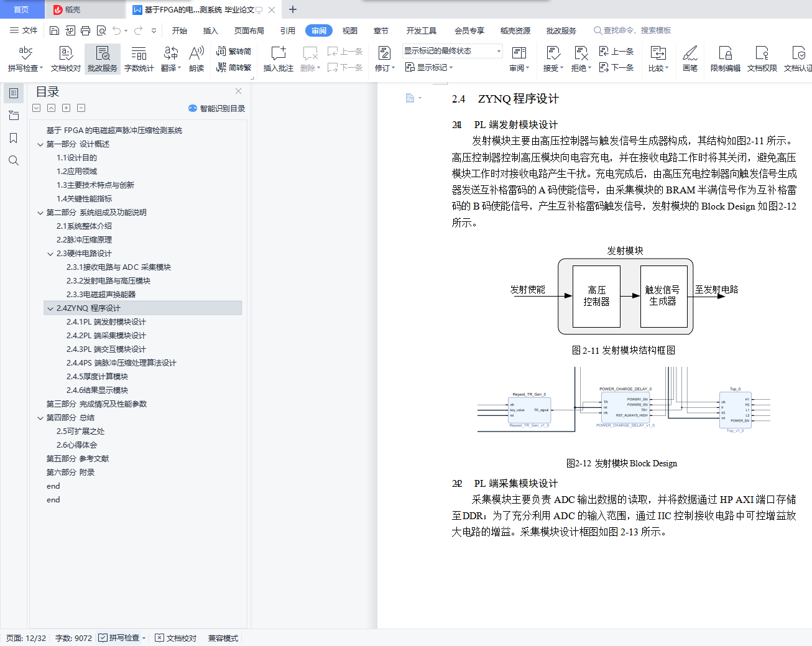Open the bookmark pane from left sidebar
Screen dimensions: 812x646
click(14, 138)
